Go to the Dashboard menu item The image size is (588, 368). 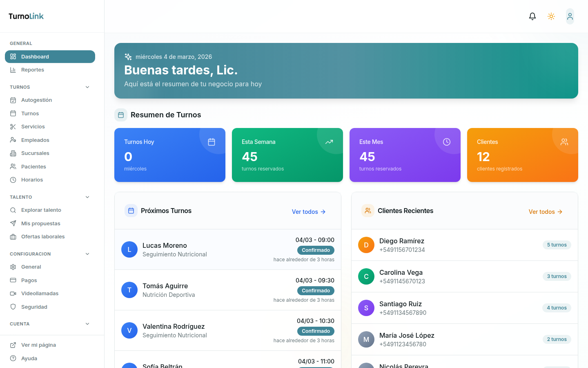[x=35, y=56]
